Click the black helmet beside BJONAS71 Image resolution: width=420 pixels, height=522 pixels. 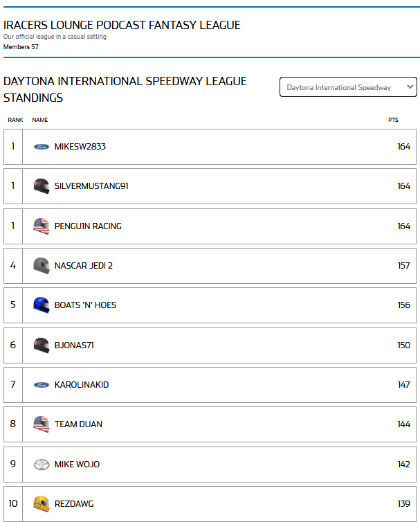coord(42,345)
